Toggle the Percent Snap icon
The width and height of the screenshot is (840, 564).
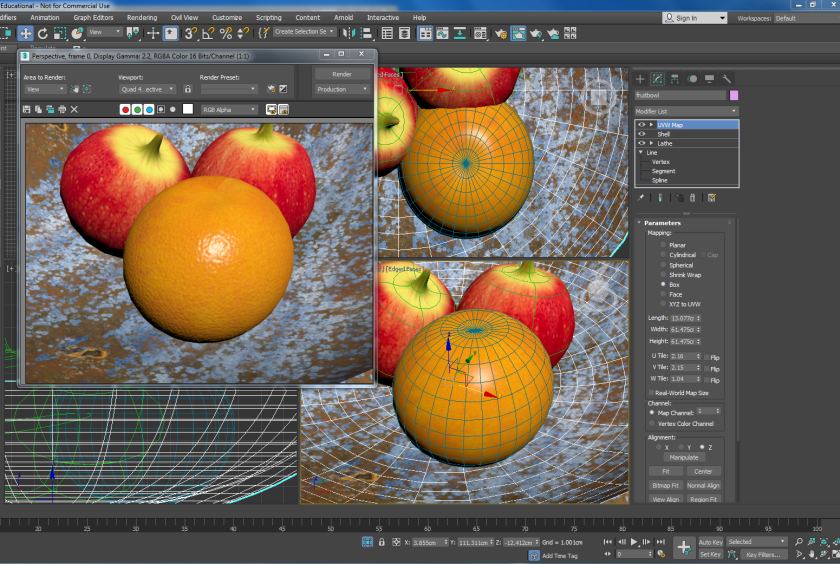(x=226, y=33)
